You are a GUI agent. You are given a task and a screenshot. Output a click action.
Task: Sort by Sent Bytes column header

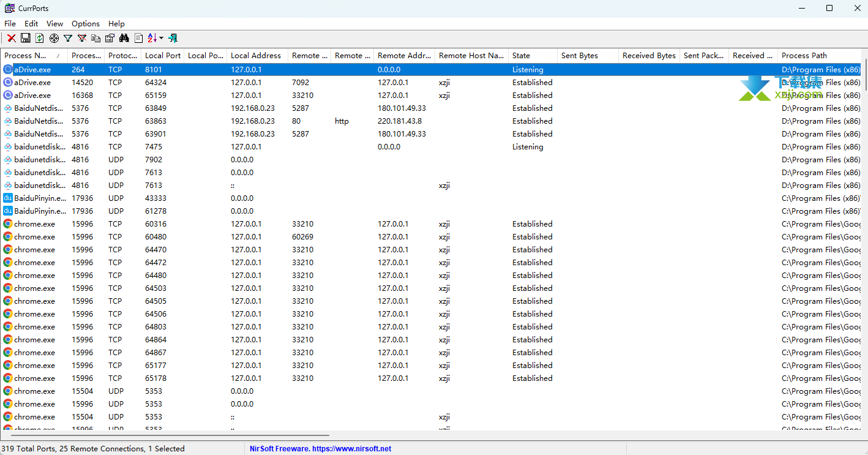point(588,55)
